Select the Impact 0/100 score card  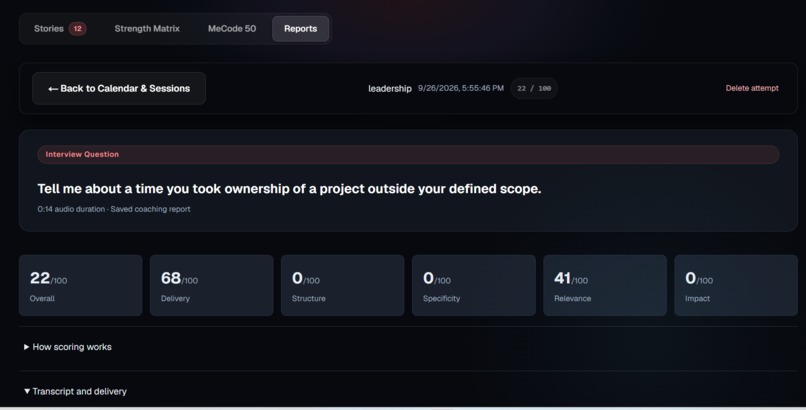tap(736, 285)
